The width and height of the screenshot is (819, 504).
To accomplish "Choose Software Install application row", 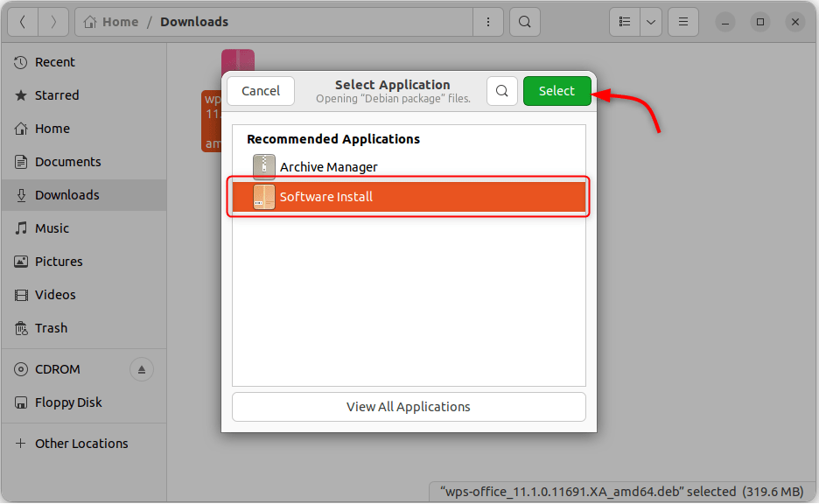I will click(x=409, y=197).
